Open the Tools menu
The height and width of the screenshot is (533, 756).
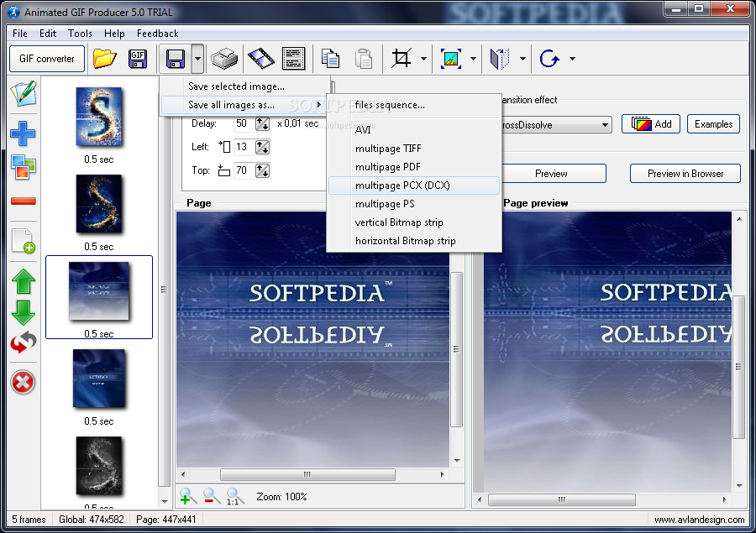click(80, 34)
